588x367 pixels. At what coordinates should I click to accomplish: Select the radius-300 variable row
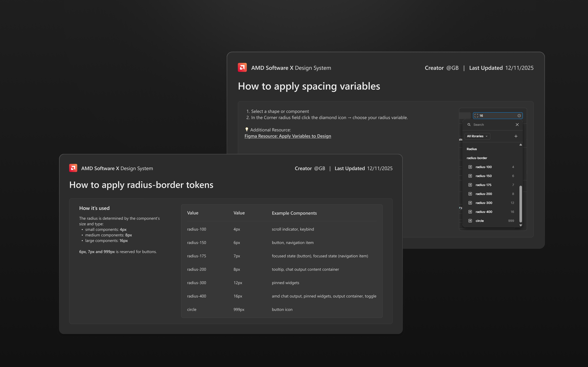point(484,203)
